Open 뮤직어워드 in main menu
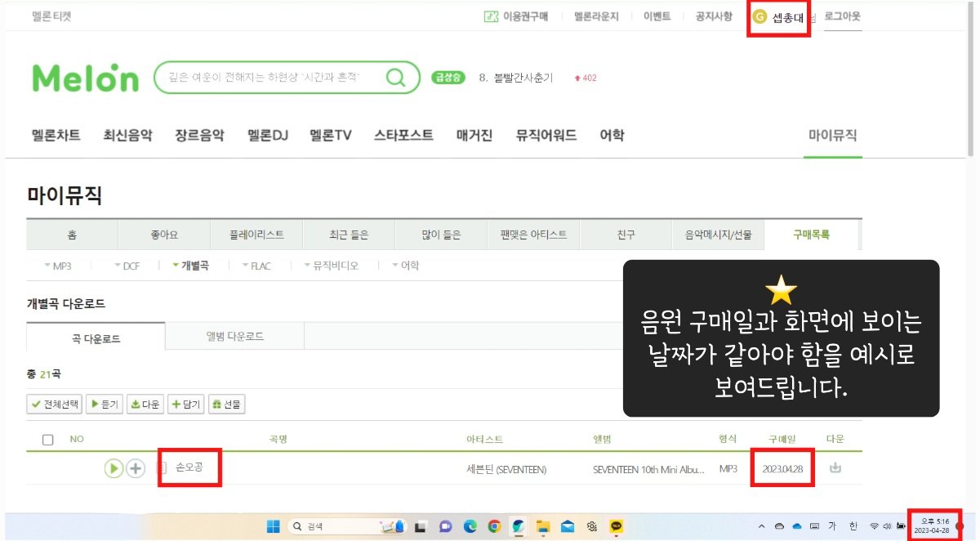The width and height of the screenshot is (980, 541). coord(546,136)
